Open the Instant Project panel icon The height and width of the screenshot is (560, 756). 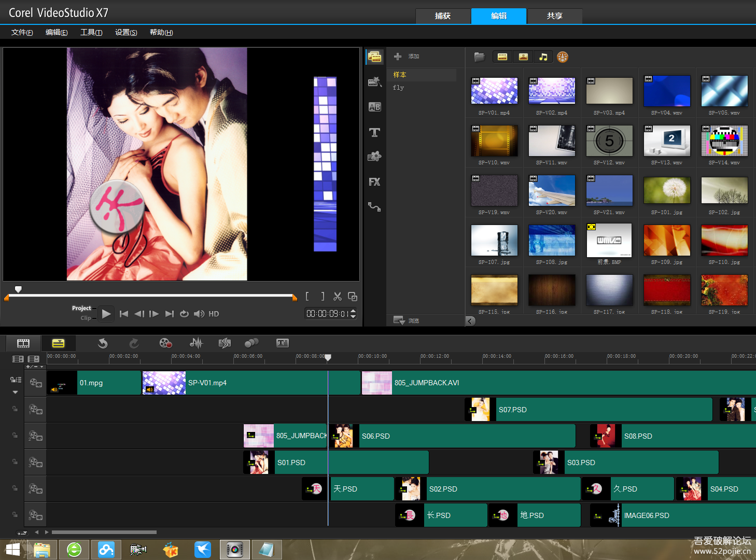point(375,82)
